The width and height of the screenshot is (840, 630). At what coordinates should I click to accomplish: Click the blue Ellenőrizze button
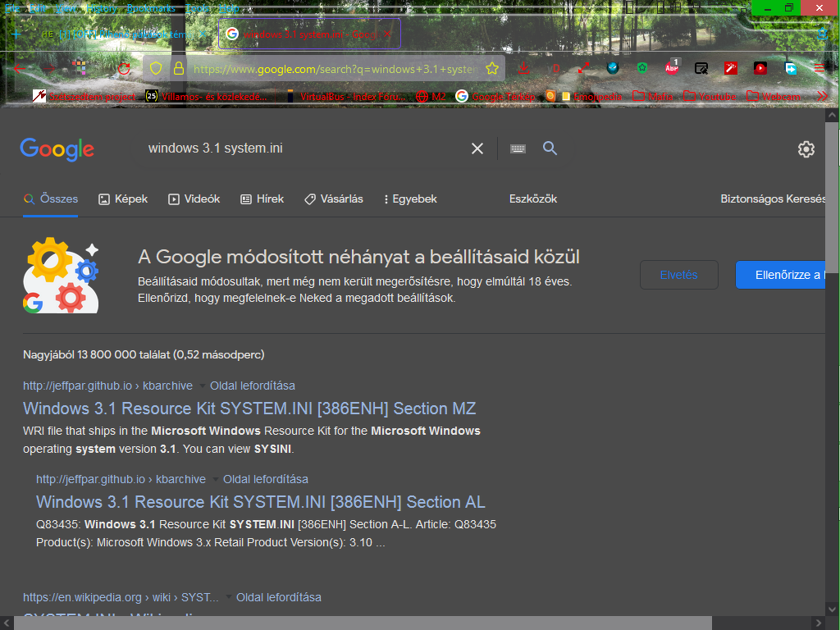point(781,275)
